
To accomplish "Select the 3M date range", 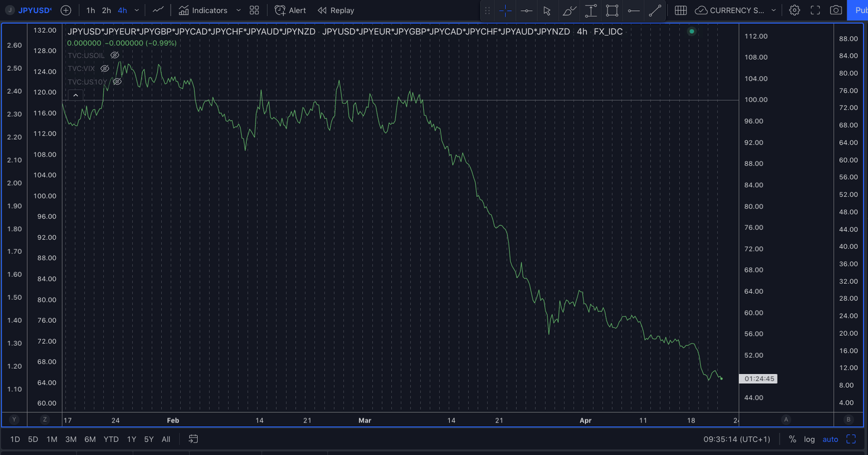I will point(71,439).
